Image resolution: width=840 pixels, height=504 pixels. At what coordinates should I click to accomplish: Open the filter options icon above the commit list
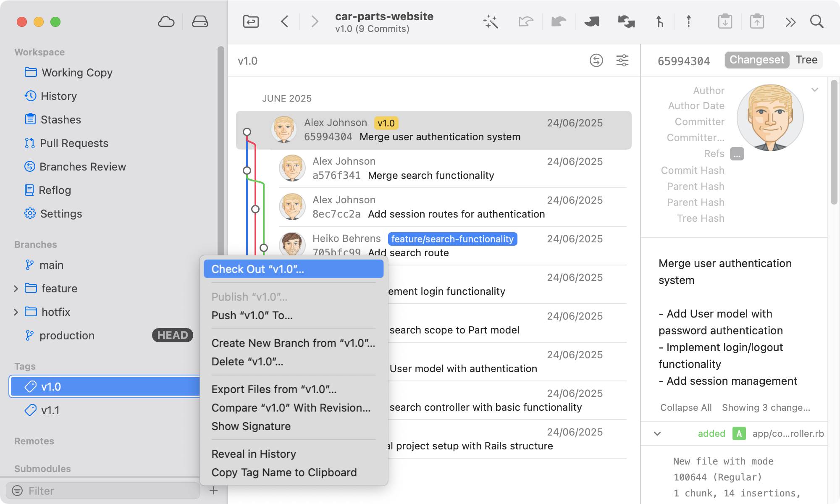(x=622, y=61)
